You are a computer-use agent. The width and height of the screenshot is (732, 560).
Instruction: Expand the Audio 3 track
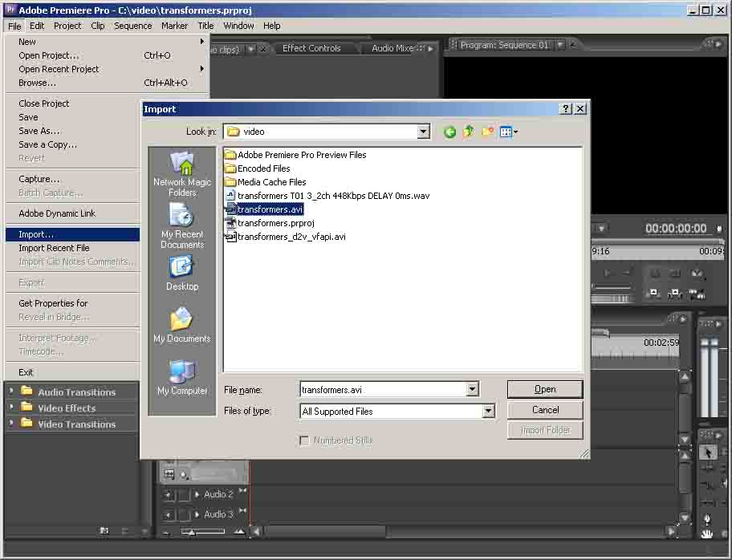point(197,513)
